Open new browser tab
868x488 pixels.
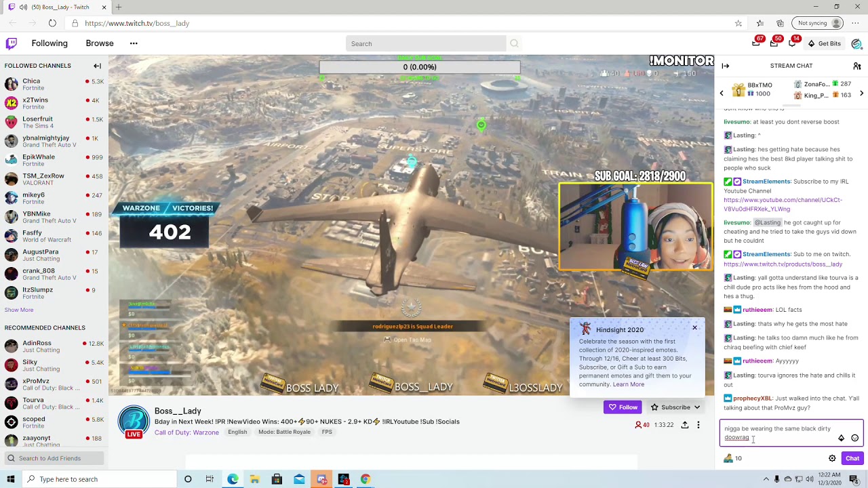pos(118,7)
